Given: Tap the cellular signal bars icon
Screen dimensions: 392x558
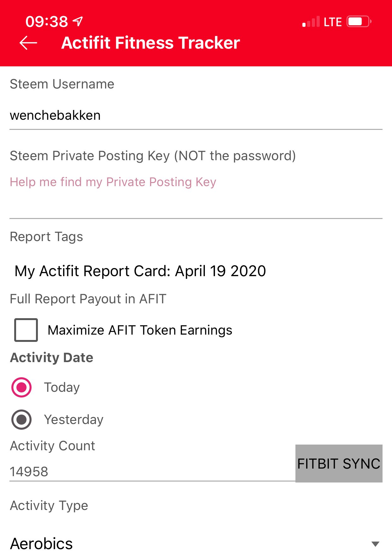Looking at the screenshot, I should point(311,22).
